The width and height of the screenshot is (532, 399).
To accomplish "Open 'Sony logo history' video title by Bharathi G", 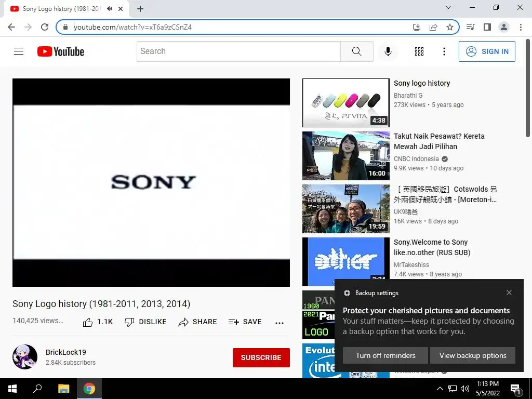I will pyautogui.click(x=422, y=83).
